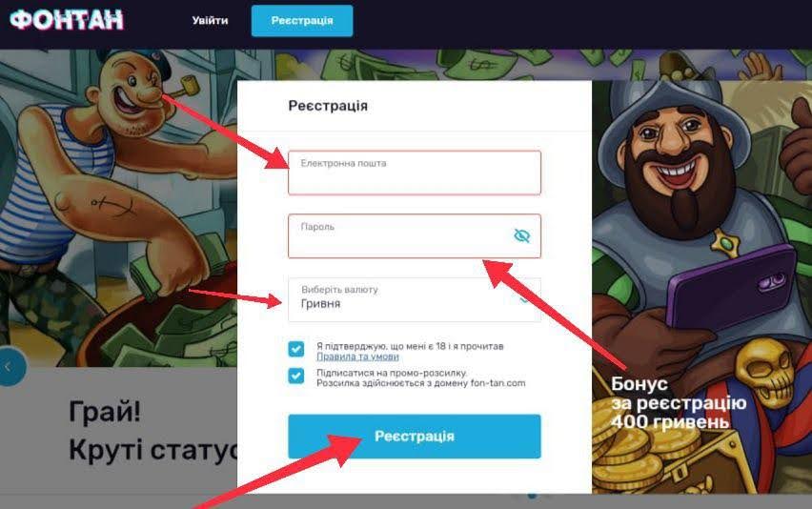
Task: Click the ФОНТАН logo
Action: [67, 20]
